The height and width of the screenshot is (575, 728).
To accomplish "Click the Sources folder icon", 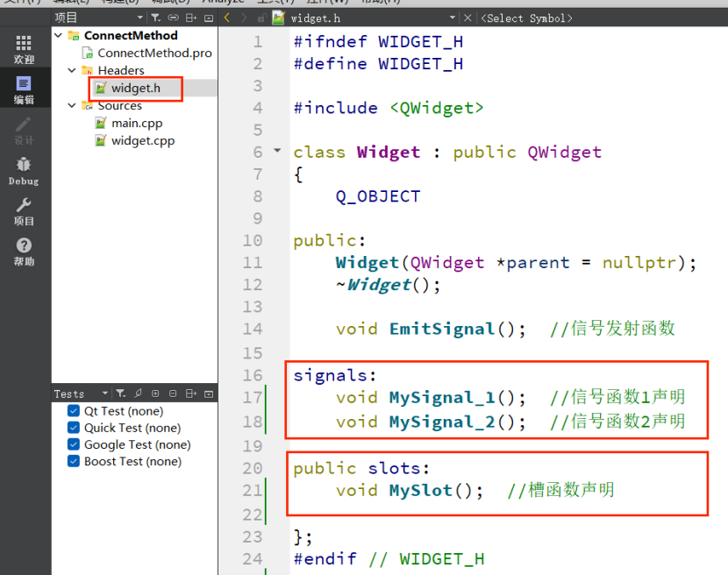I will pos(88,106).
